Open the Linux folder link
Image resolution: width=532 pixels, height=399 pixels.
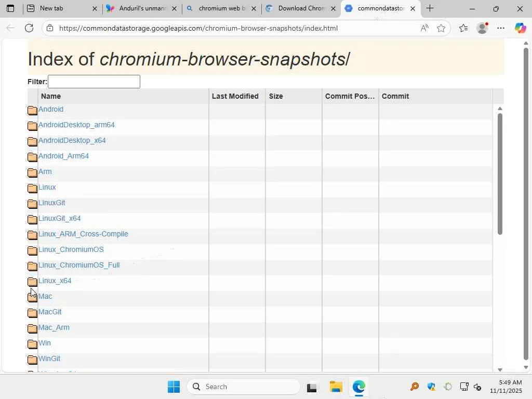click(x=47, y=187)
